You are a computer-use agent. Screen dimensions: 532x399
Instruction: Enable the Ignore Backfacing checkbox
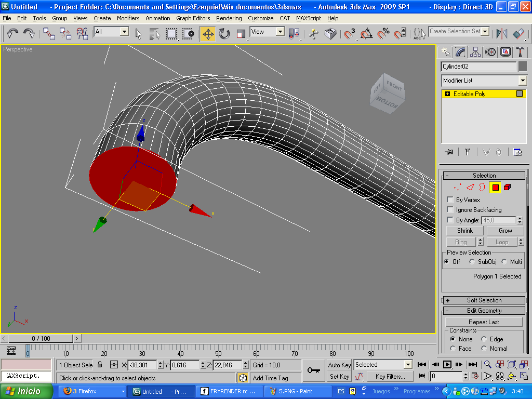click(450, 210)
